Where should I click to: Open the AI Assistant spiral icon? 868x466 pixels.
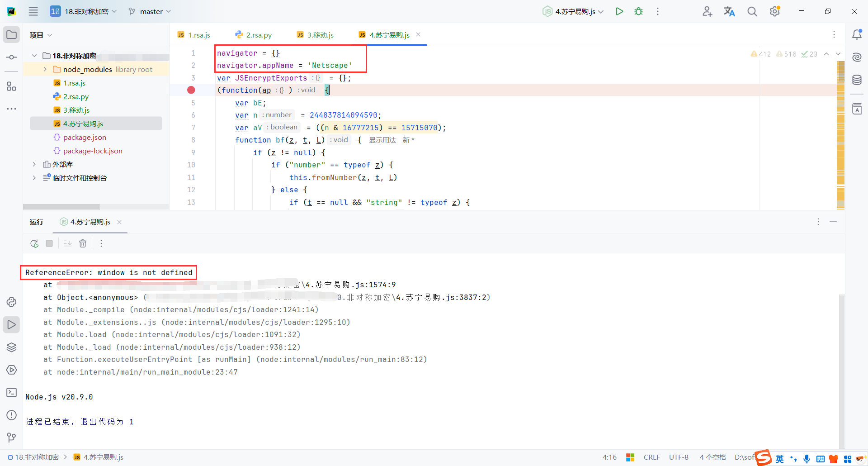[x=857, y=57]
